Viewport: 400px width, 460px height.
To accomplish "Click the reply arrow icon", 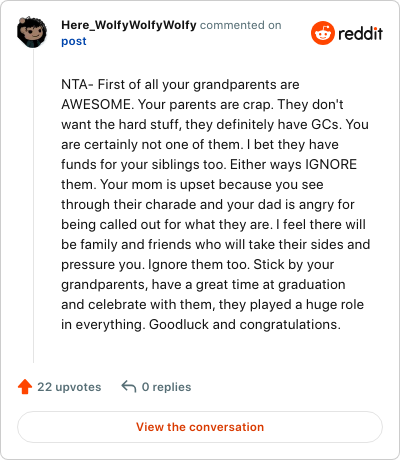I will click(x=129, y=387).
